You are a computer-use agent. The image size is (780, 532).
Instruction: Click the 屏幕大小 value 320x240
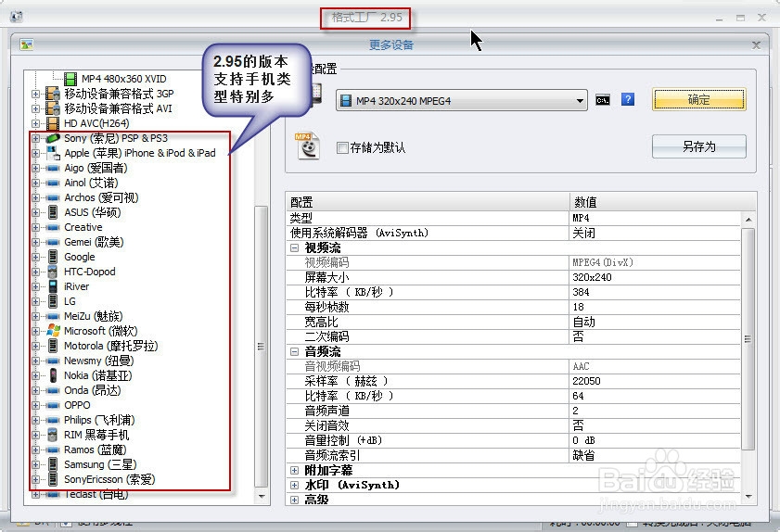[592, 277]
